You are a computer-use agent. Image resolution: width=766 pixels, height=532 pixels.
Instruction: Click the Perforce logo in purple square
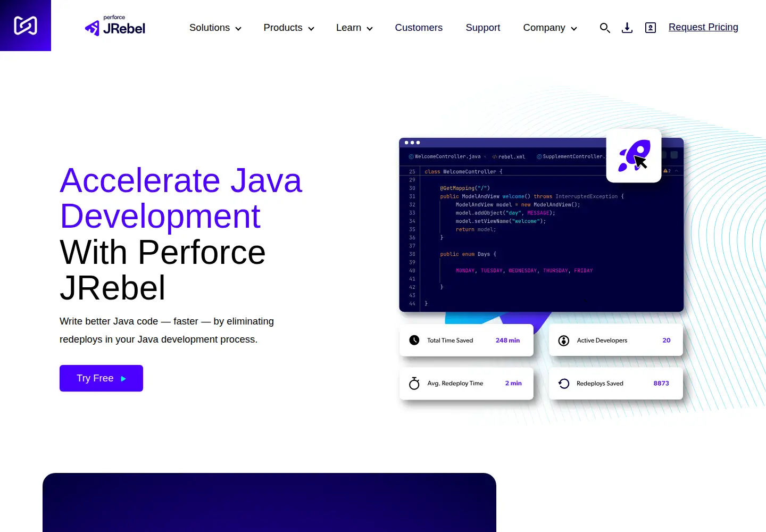(x=26, y=26)
